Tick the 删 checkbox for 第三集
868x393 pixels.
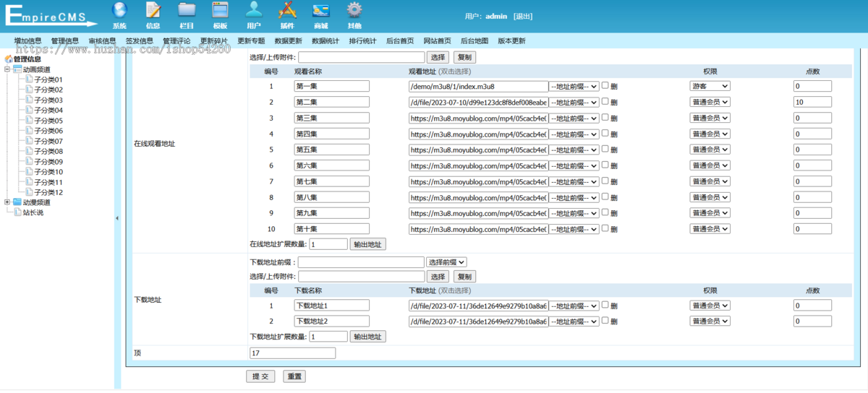tap(605, 117)
